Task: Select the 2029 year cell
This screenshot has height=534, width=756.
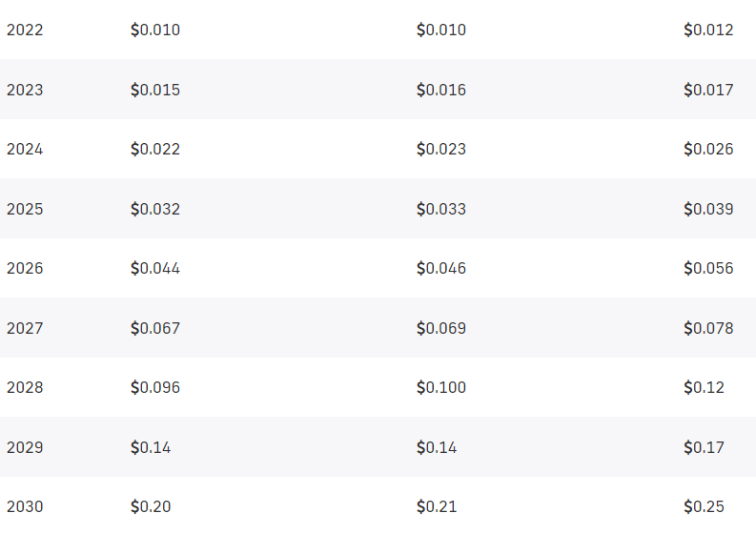Action: tap(25, 447)
